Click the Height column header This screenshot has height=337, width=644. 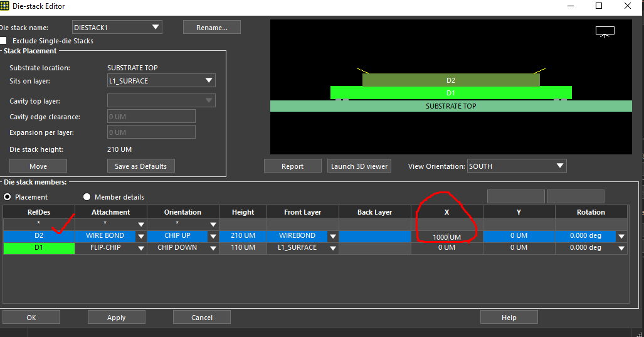click(x=243, y=212)
